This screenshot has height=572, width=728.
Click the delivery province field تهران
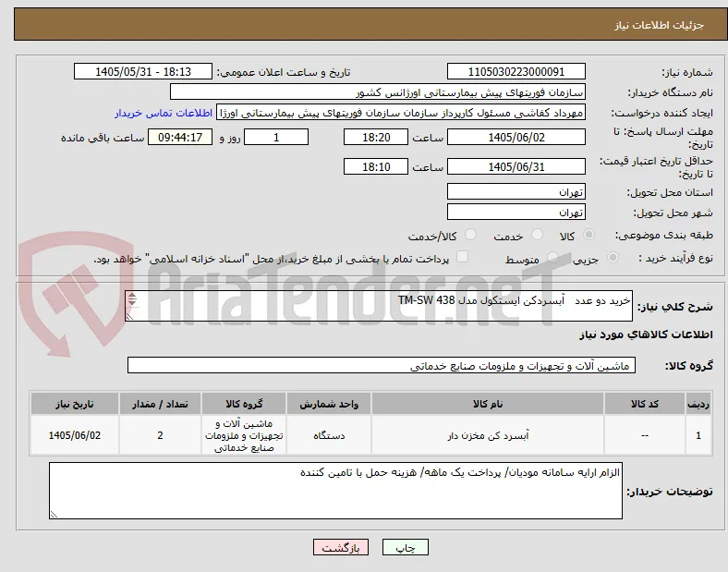point(516,191)
